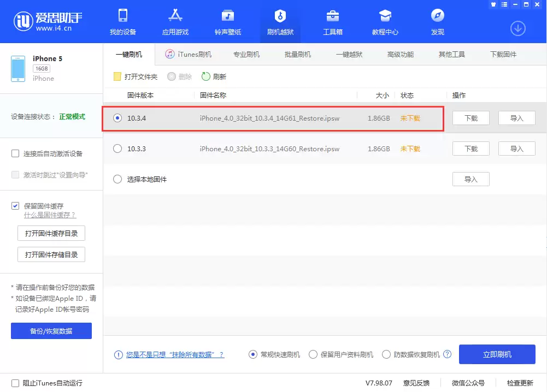Image resolution: width=547 pixels, height=392 pixels.
Task: Click the 刷新 refresh icon
Action: point(206,76)
